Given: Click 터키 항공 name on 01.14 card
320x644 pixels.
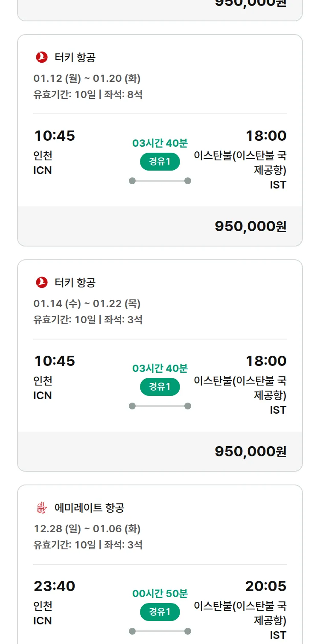Looking at the screenshot, I should 75,282.
